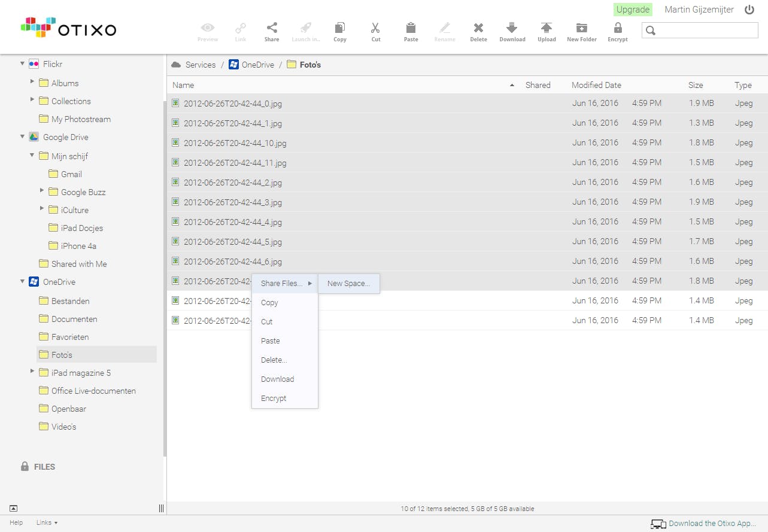The height and width of the screenshot is (532, 768).
Task: Click the OneDrive icon in sidebar
Action: point(34,282)
